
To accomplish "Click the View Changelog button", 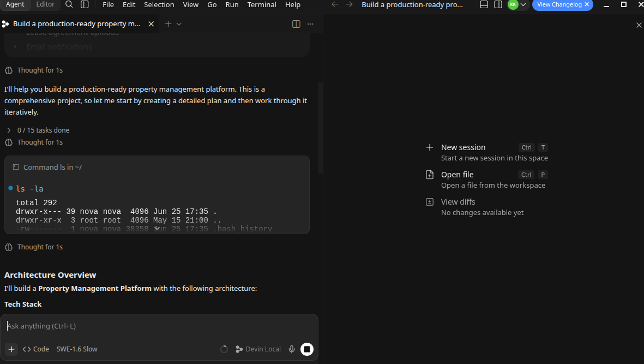I will (559, 4).
